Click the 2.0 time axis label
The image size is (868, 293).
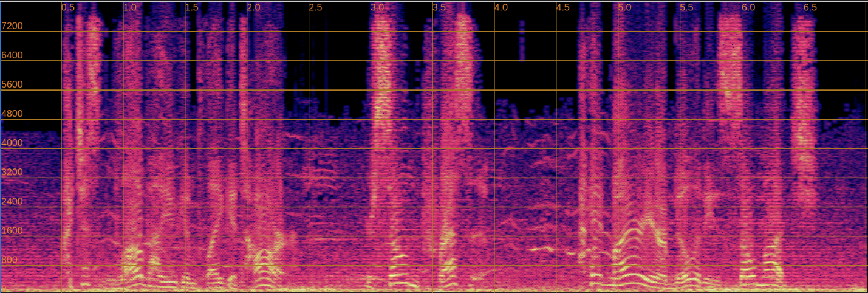tap(254, 7)
